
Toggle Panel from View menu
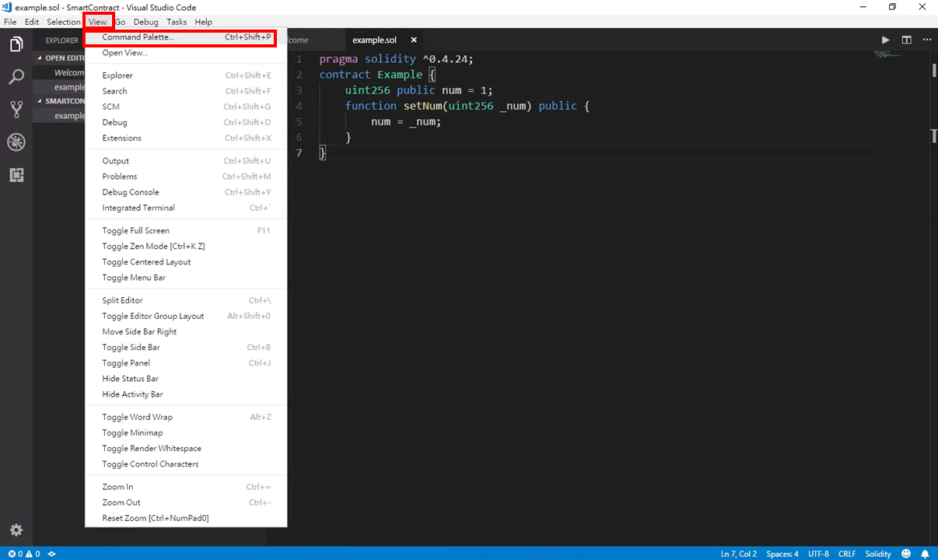pos(186,363)
